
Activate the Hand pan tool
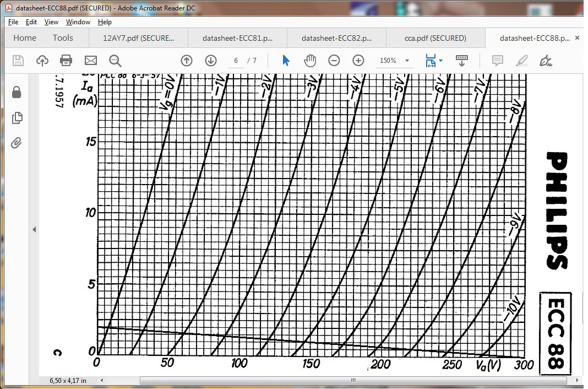coord(310,61)
